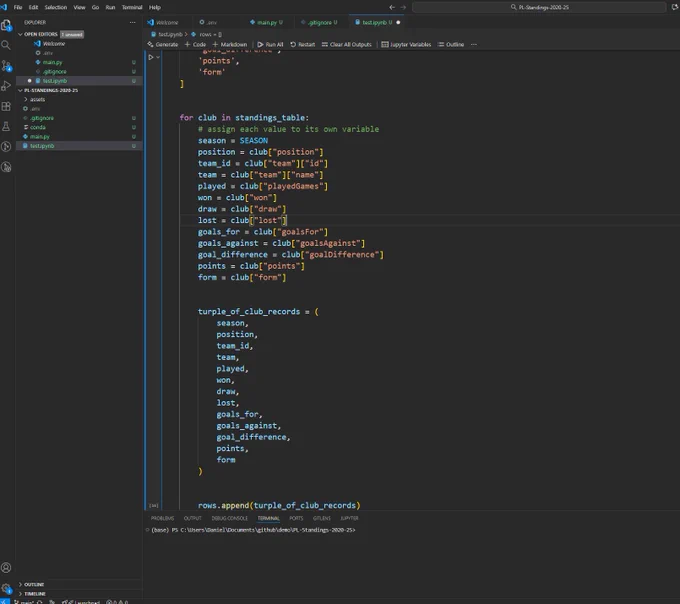Run the current notebook cell with the play icon
680x604 pixels.
tap(150, 57)
